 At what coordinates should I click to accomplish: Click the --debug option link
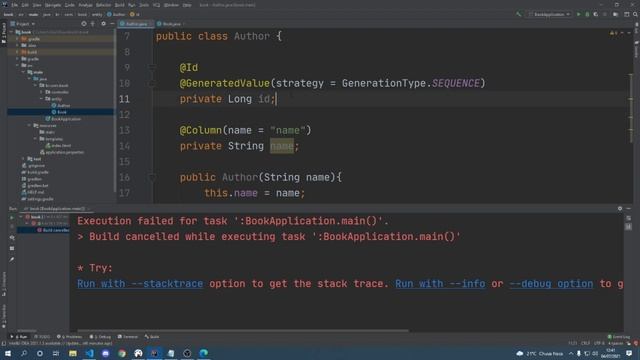pyautogui.click(x=551, y=284)
